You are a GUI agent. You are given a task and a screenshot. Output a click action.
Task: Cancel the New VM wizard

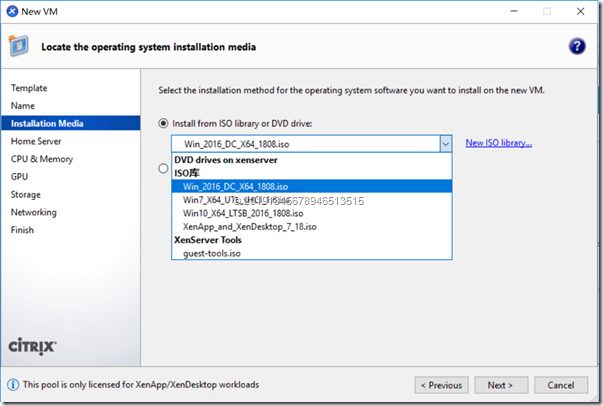(x=561, y=384)
